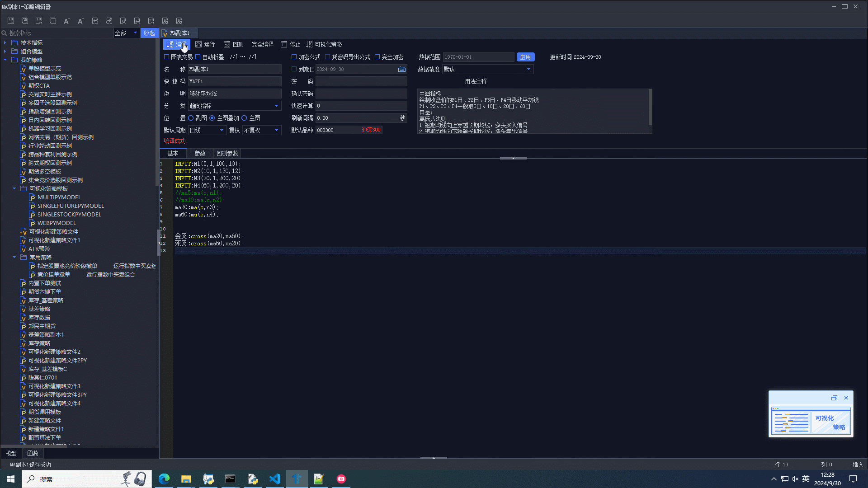Viewport: 868px width, 488px height.
Task: Click the save icon in the top toolbar
Action: point(11,21)
